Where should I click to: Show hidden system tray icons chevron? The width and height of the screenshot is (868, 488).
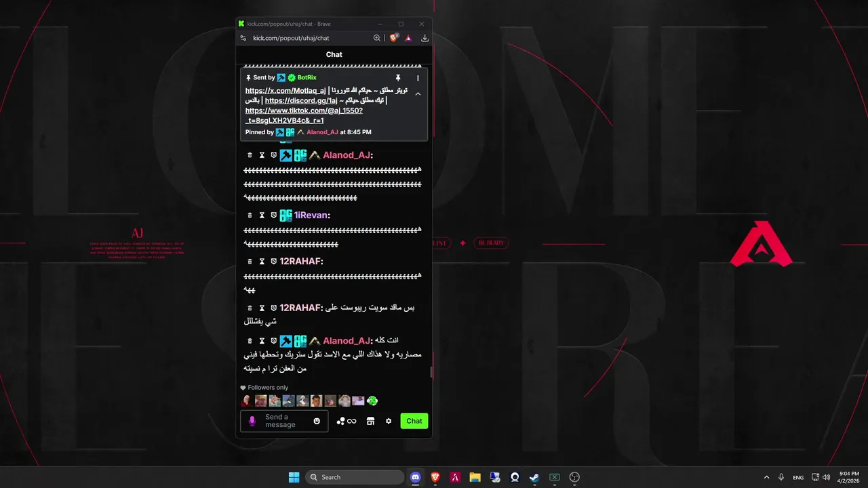(767, 477)
